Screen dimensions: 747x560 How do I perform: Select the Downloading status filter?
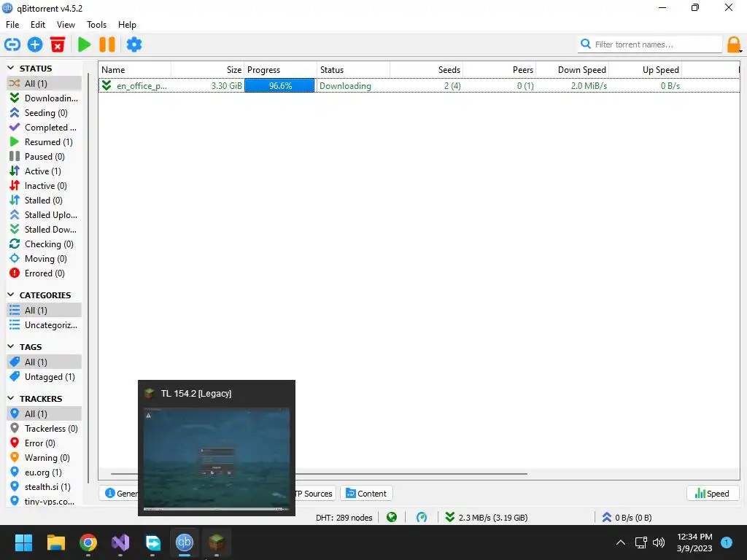click(44, 98)
